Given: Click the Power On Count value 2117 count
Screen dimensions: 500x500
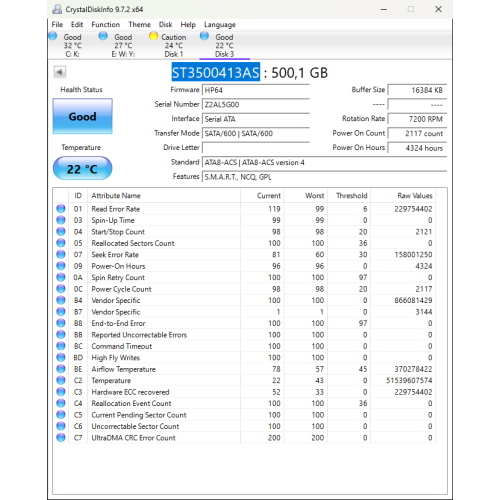Looking at the screenshot, I should click(x=417, y=133).
